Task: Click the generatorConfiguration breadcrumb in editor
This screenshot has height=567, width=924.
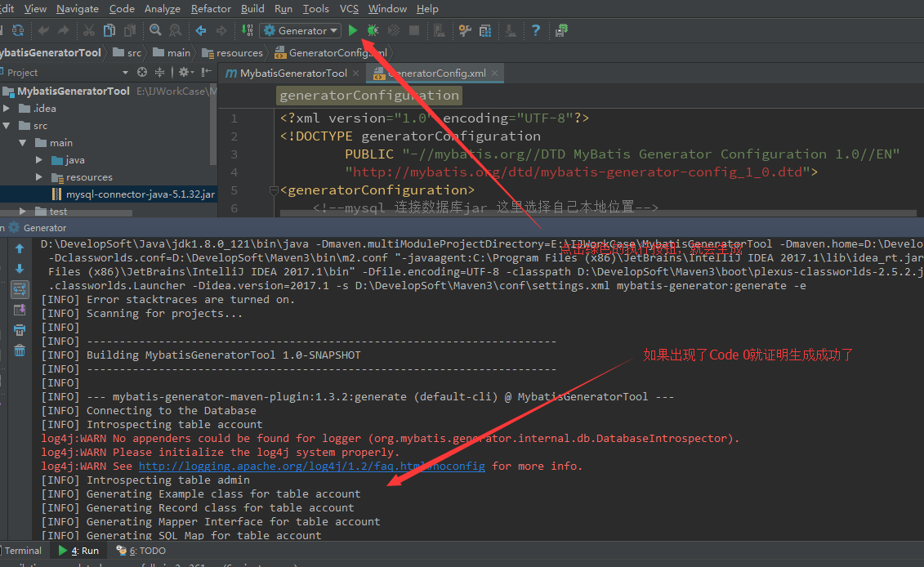Action: click(x=369, y=96)
